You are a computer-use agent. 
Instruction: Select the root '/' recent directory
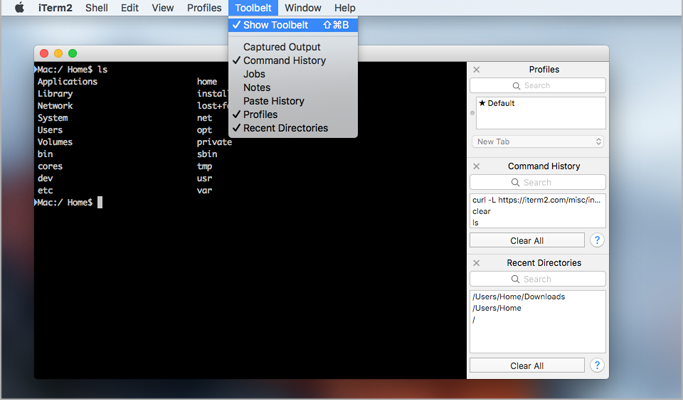538,319
